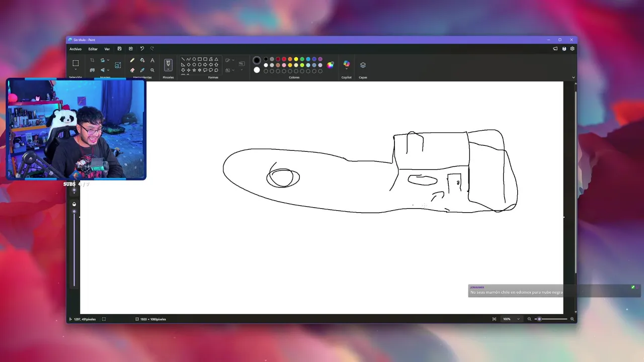Click the remove background icon

[118, 65]
